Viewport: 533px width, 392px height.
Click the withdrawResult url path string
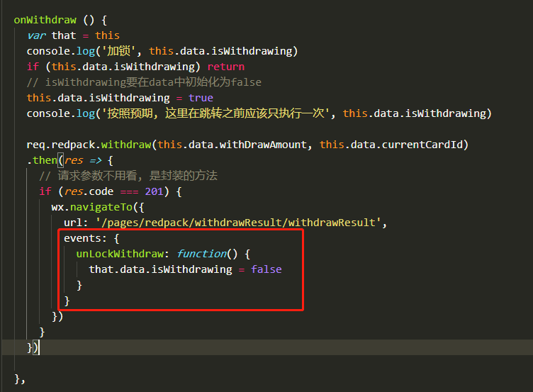pos(237,223)
